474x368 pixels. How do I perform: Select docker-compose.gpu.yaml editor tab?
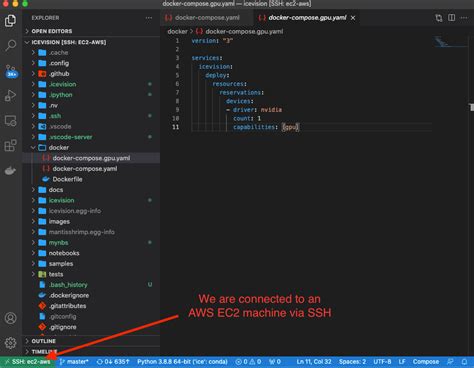[x=307, y=18]
